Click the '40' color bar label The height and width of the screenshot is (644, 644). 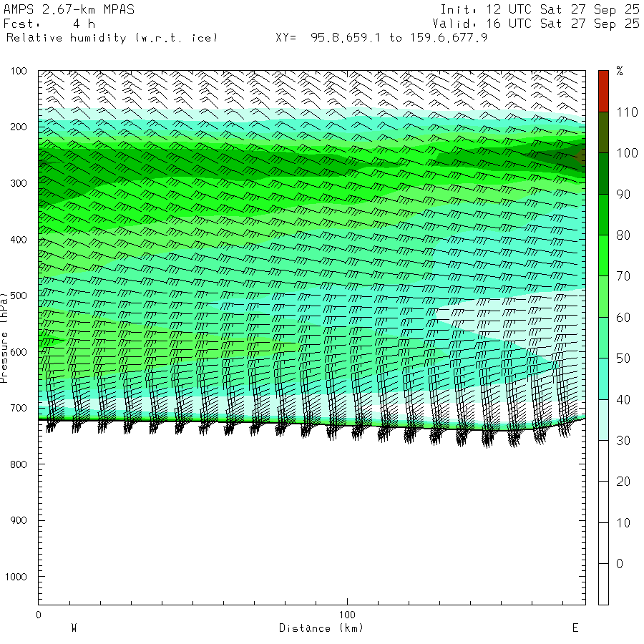[623, 399]
